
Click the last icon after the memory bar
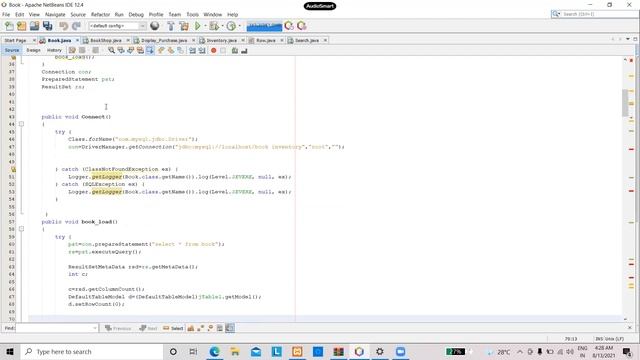302,26
